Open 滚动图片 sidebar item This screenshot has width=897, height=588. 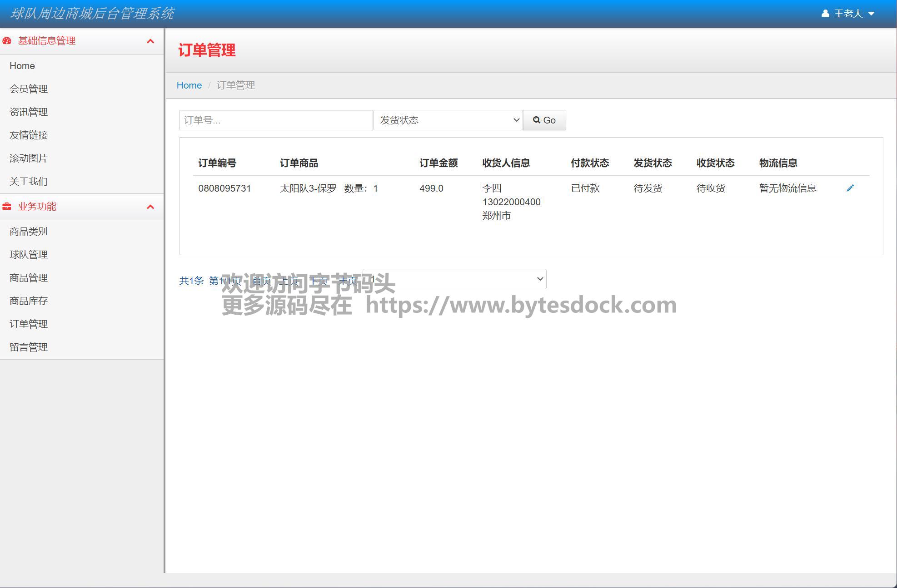pyautogui.click(x=29, y=158)
